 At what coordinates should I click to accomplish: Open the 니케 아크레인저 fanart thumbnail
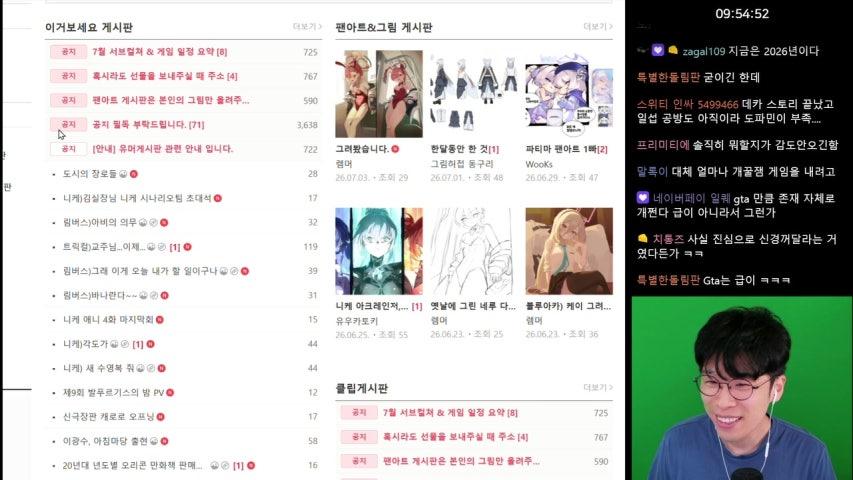pyautogui.click(x=379, y=251)
